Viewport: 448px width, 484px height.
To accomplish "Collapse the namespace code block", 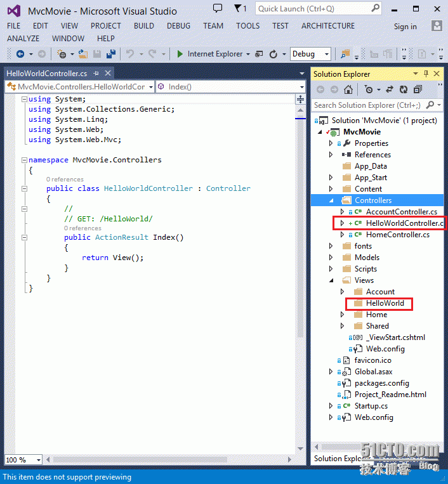I will [x=24, y=160].
